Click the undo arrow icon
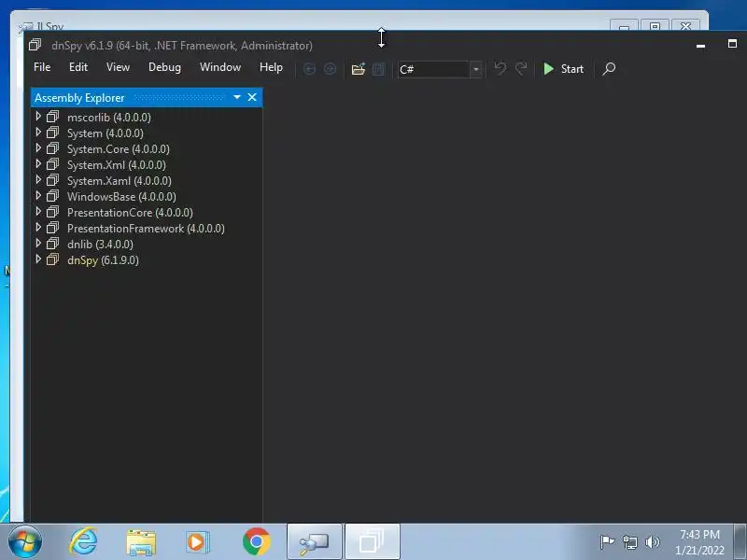Image resolution: width=747 pixels, height=560 pixels. pyautogui.click(x=500, y=68)
